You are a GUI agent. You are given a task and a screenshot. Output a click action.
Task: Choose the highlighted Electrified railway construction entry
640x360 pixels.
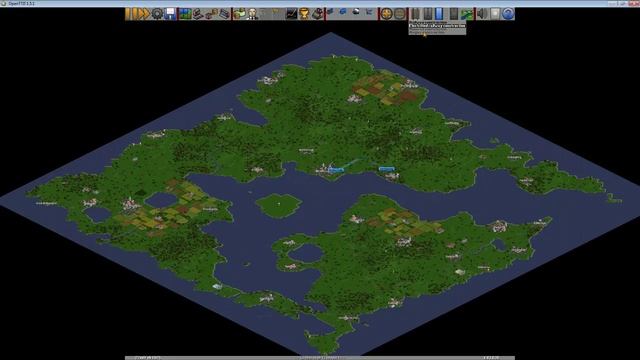(x=437, y=26)
